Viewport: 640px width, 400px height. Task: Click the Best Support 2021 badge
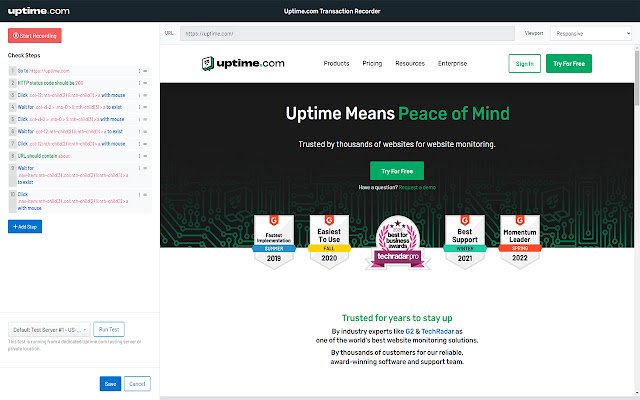464,242
